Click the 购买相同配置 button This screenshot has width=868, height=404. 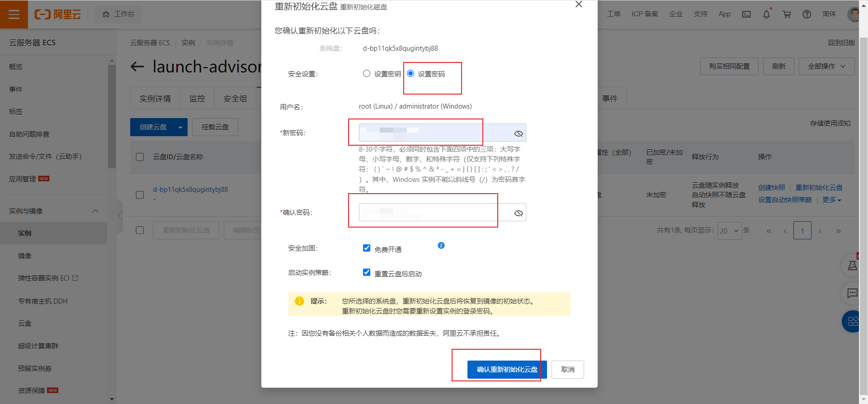[x=729, y=67]
